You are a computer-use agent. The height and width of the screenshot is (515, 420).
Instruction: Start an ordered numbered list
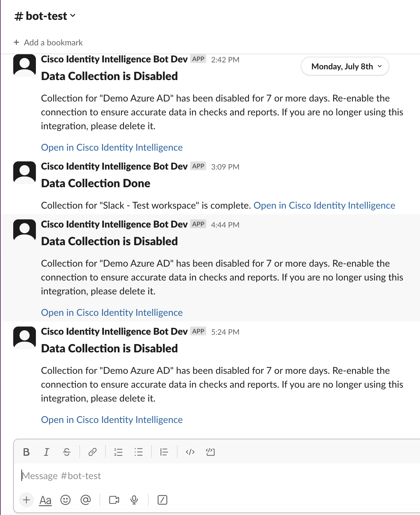(118, 452)
